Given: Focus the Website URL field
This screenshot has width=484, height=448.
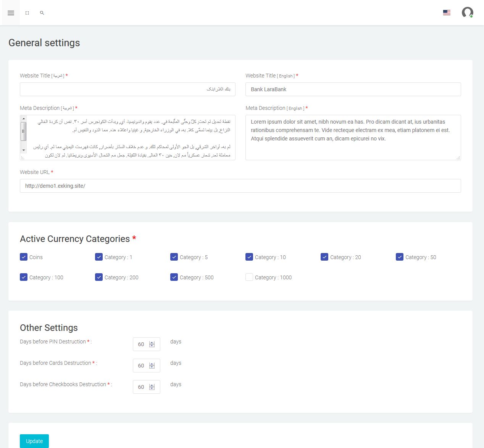Looking at the screenshot, I should tap(240, 186).
